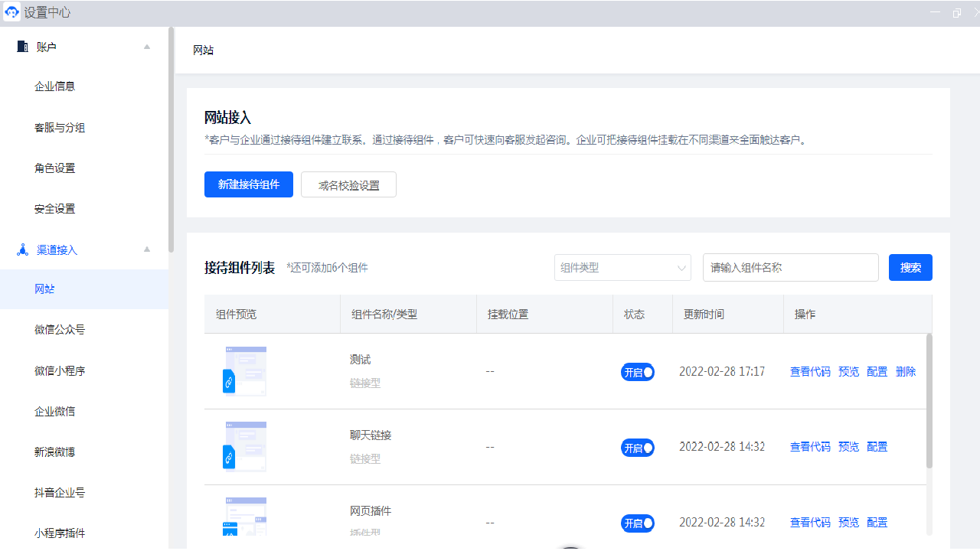Click the 渠道接入 anchor icon in sidebar
Viewport: 980px width, 551px height.
point(21,249)
